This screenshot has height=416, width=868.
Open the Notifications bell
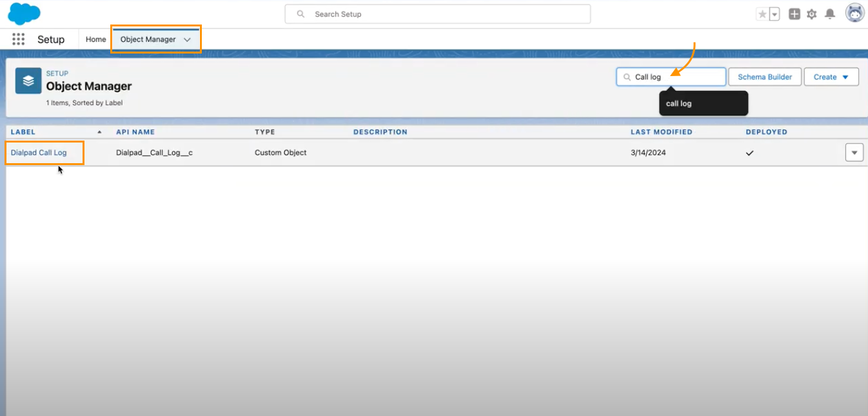click(x=830, y=14)
